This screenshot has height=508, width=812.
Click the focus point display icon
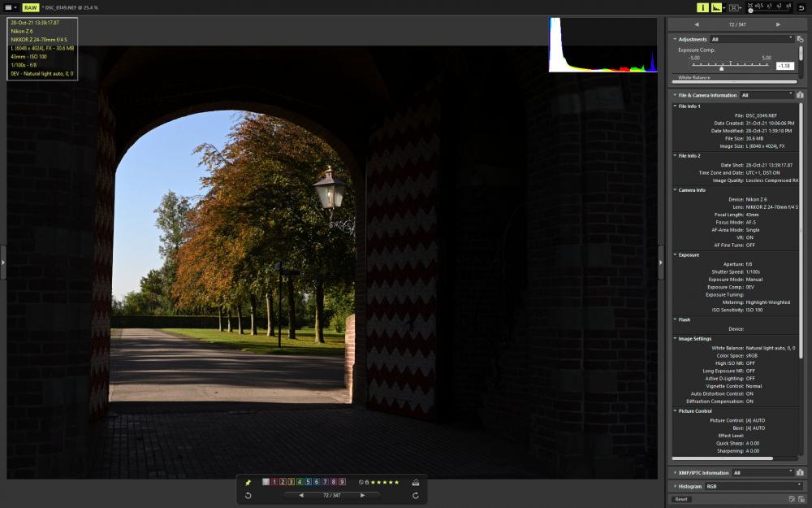[x=733, y=7]
